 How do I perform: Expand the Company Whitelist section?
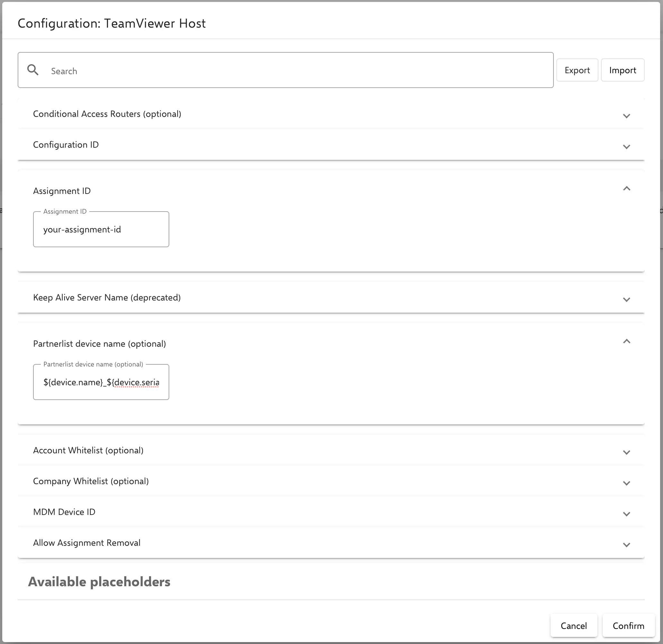click(626, 483)
